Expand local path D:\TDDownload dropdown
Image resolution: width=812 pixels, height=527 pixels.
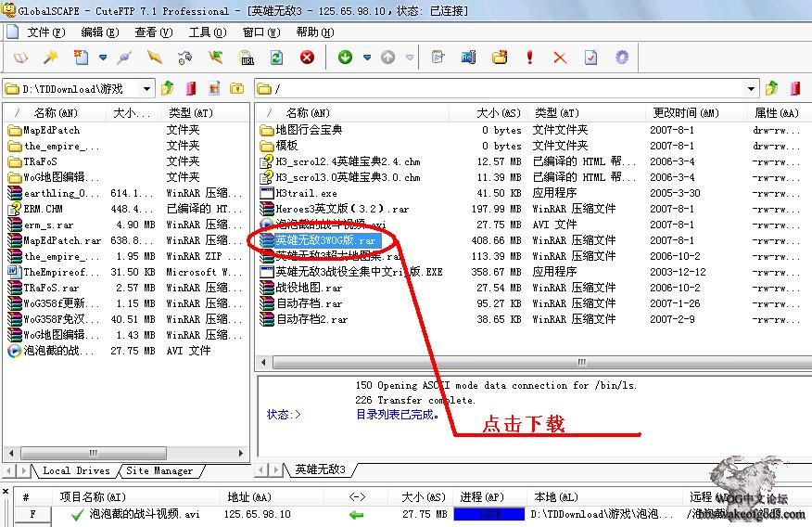(x=147, y=89)
